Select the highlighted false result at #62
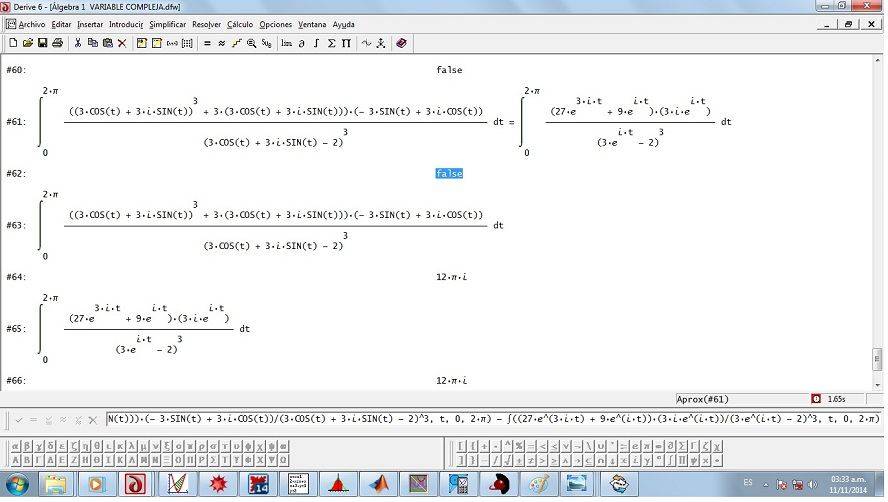The image size is (888, 502). coord(449,174)
